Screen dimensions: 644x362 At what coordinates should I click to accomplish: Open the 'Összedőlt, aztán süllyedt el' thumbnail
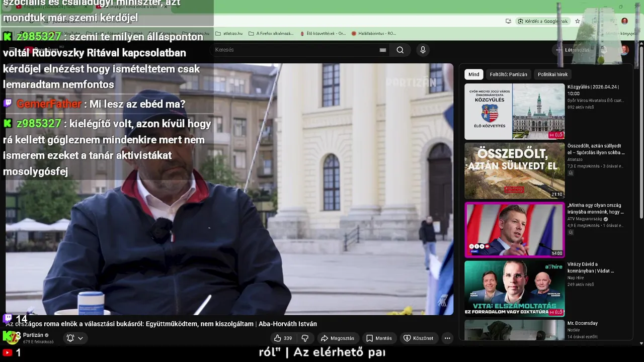click(514, 171)
